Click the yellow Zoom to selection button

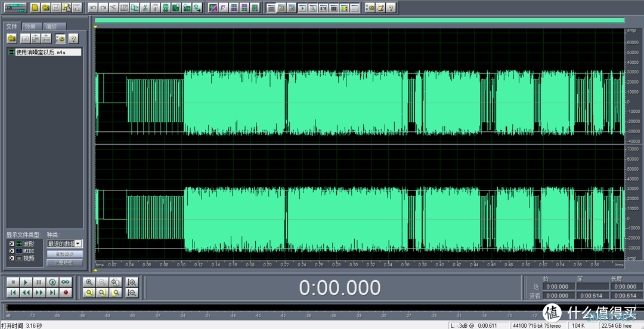(x=89, y=293)
